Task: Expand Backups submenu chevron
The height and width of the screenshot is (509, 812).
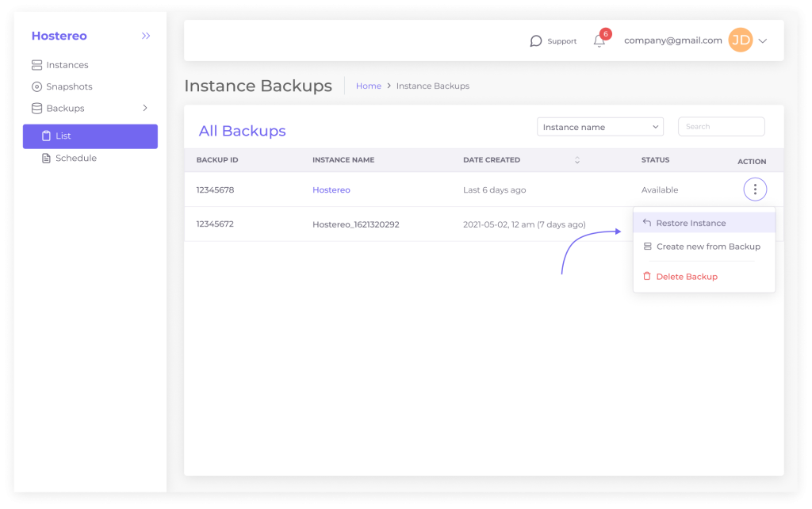Action: coord(145,108)
